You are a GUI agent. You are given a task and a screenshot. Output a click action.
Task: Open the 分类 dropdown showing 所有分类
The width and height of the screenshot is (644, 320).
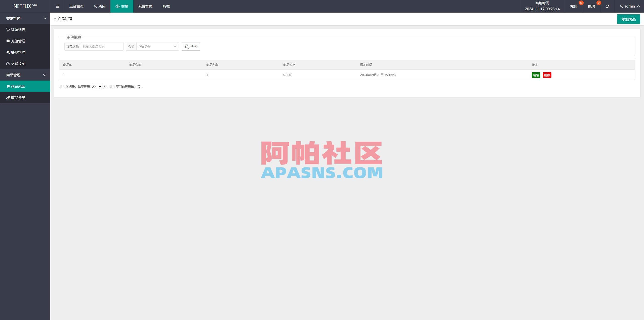(157, 46)
